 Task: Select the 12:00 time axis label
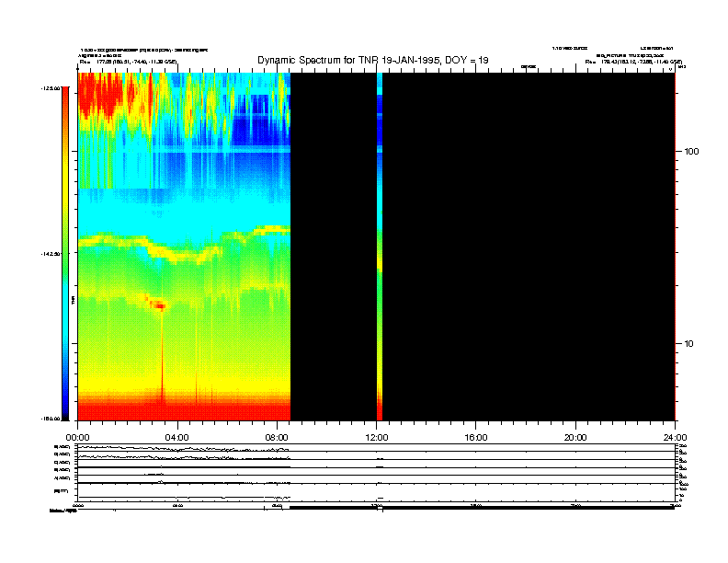click(x=377, y=438)
